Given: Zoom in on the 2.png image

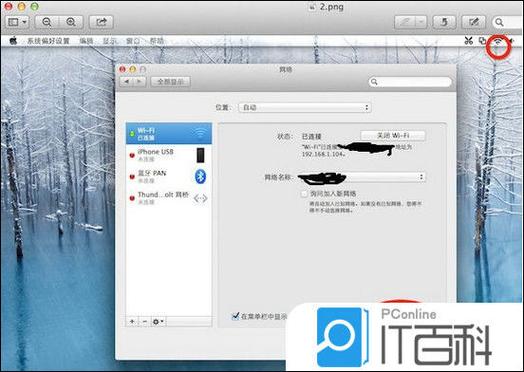Looking at the screenshot, I should (x=71, y=22).
